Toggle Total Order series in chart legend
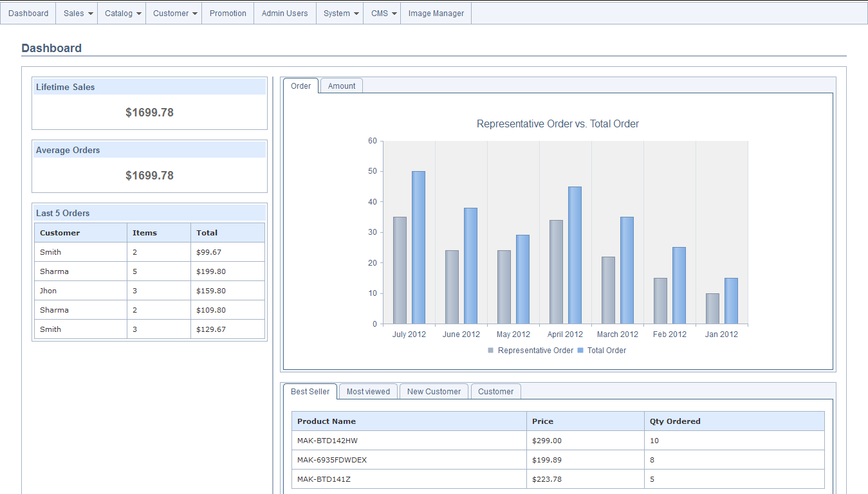868x494 pixels. (x=580, y=351)
